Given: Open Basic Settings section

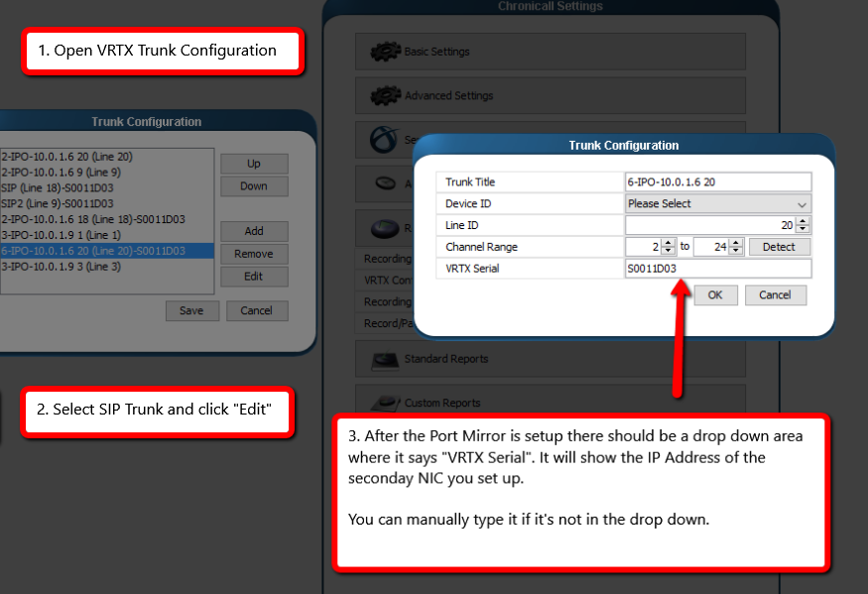Looking at the screenshot, I should pos(551,52).
